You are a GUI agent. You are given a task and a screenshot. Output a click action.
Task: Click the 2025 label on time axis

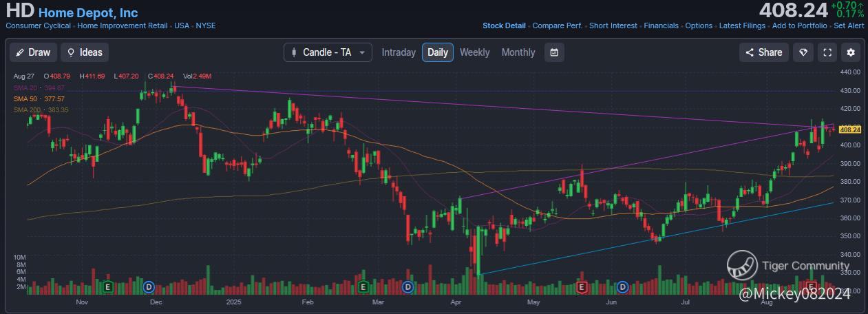(234, 302)
